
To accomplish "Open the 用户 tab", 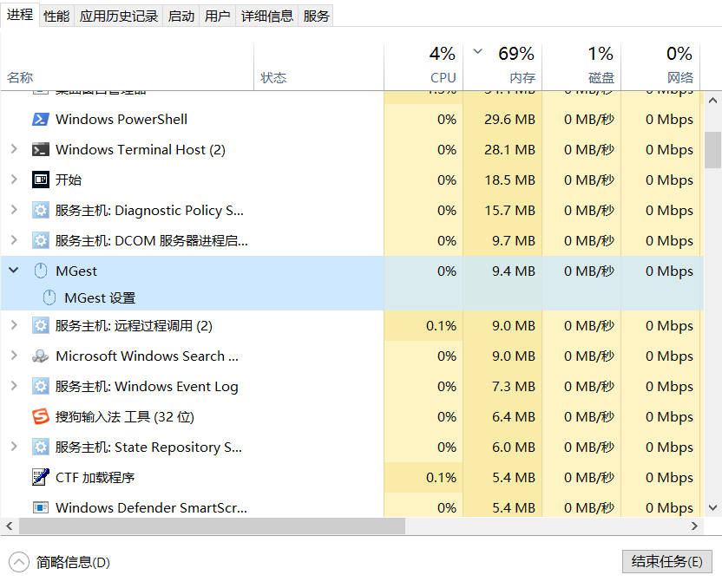I will pos(217,16).
